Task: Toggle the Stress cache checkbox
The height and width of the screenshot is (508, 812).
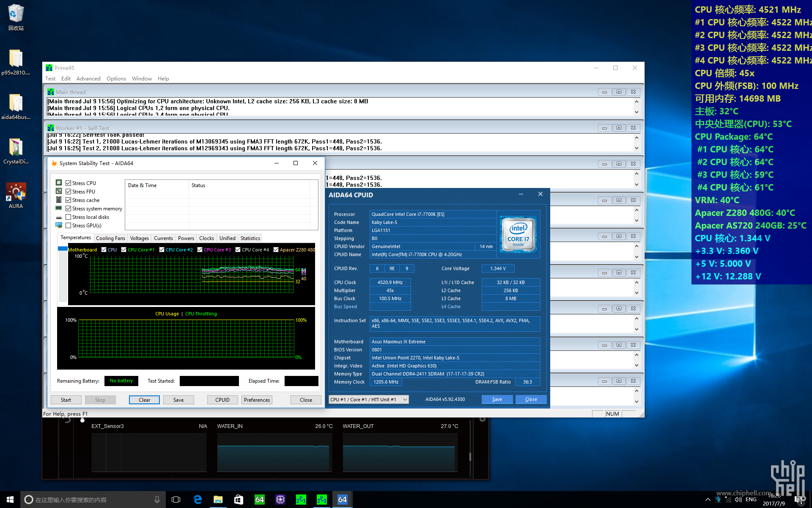Action: (68, 200)
